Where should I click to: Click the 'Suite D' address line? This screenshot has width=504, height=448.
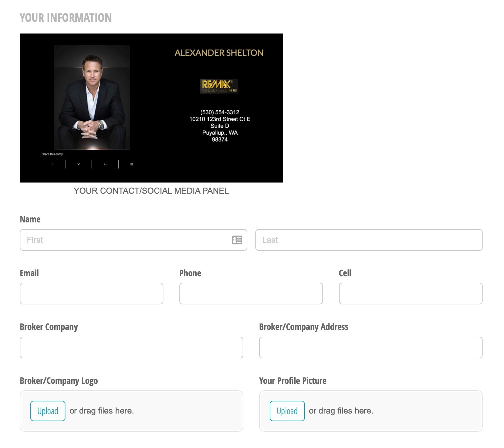(x=220, y=126)
